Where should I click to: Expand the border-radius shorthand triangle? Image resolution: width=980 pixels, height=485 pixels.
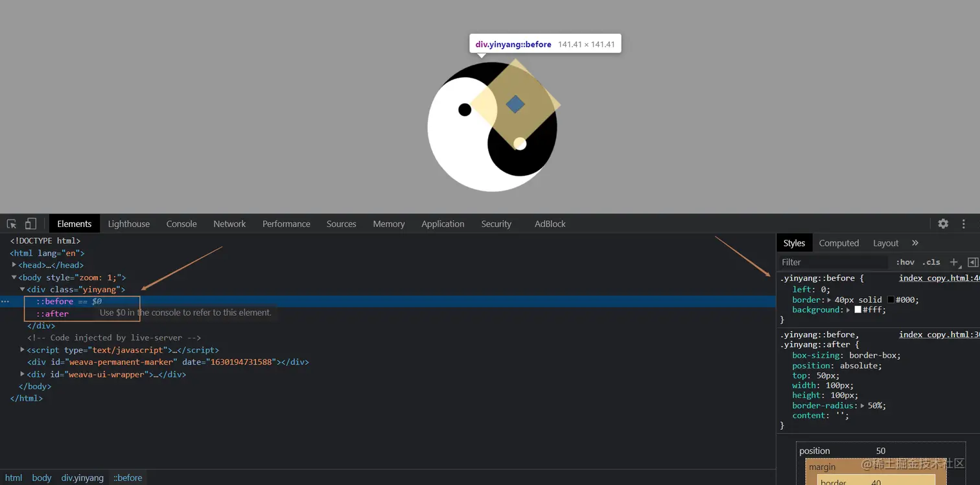click(863, 405)
